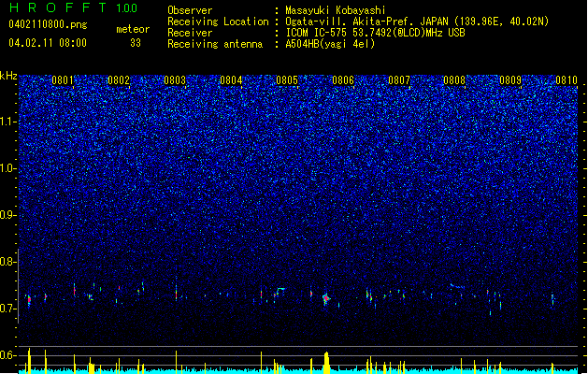Select the Ogata-vill. Akita-Pref. JAPAN location text
This screenshot has height=374, width=588.
[x=417, y=22]
